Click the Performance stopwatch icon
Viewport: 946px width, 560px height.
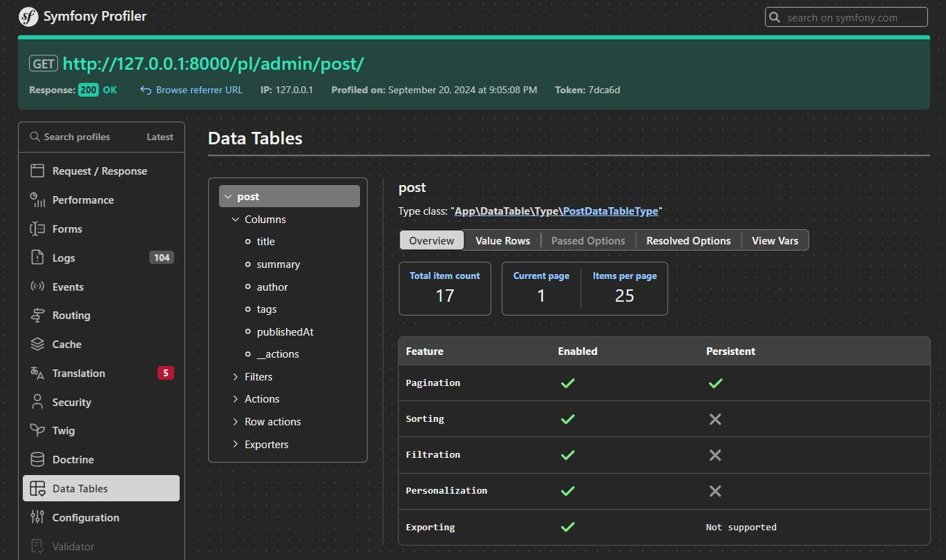pyautogui.click(x=38, y=200)
